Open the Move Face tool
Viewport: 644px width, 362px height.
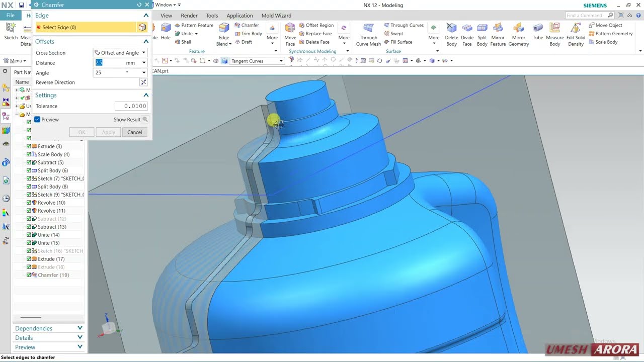tap(290, 34)
